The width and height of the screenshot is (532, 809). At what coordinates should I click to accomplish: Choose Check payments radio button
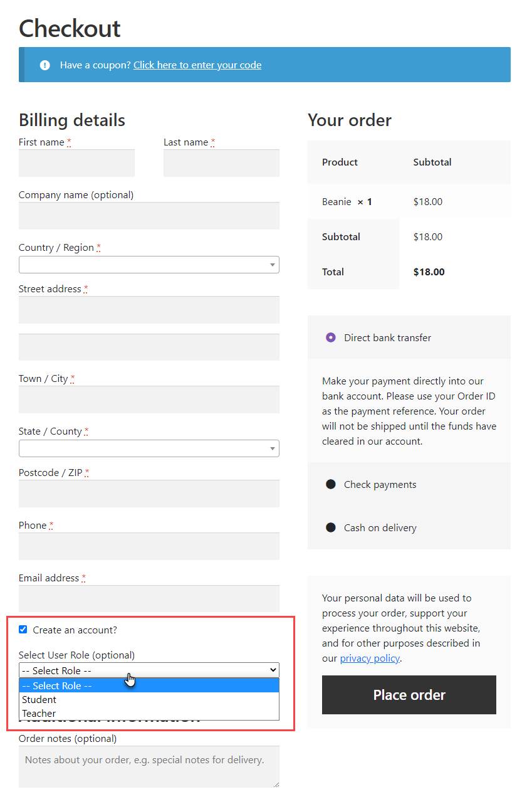click(331, 485)
